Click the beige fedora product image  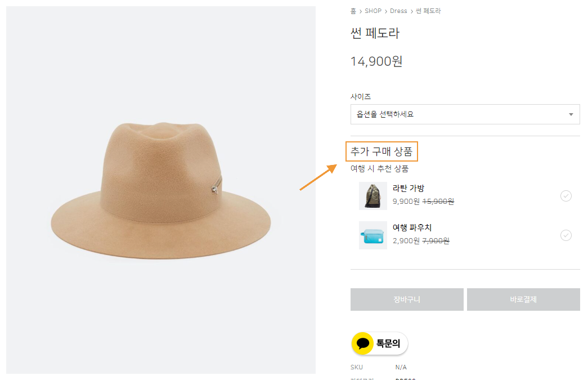coord(161,191)
